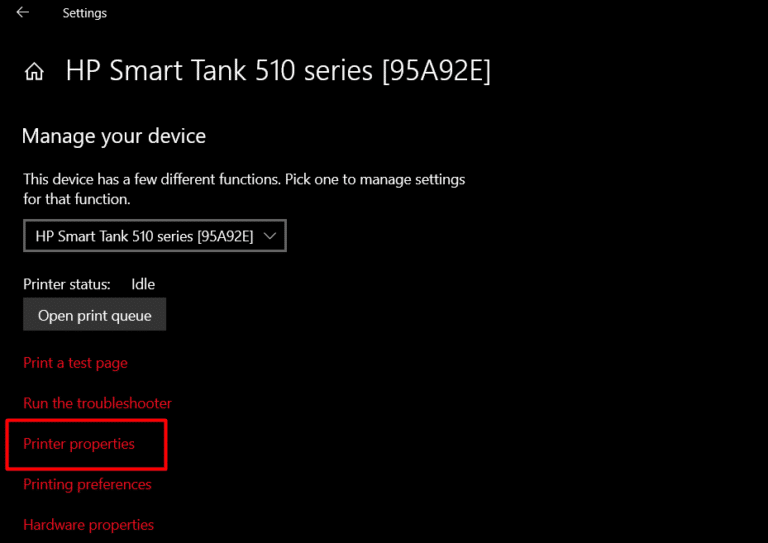Click the blank area right of the links

click(500, 420)
